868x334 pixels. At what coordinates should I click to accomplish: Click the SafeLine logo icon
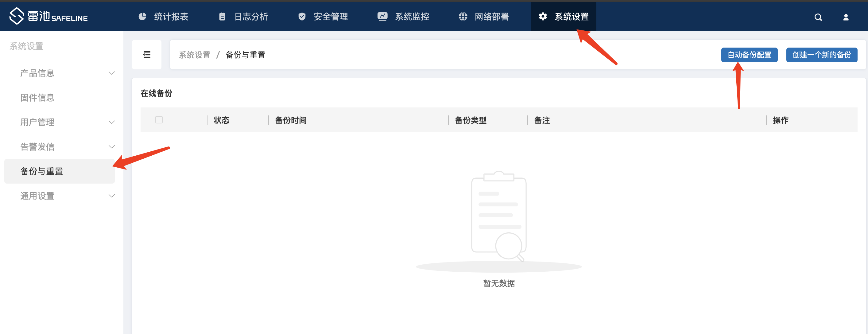[17, 16]
